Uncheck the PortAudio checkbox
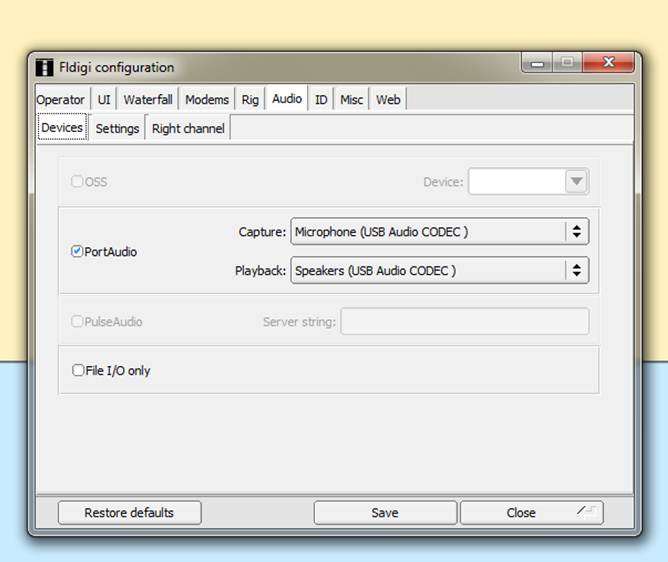The image size is (668, 562). [77, 252]
